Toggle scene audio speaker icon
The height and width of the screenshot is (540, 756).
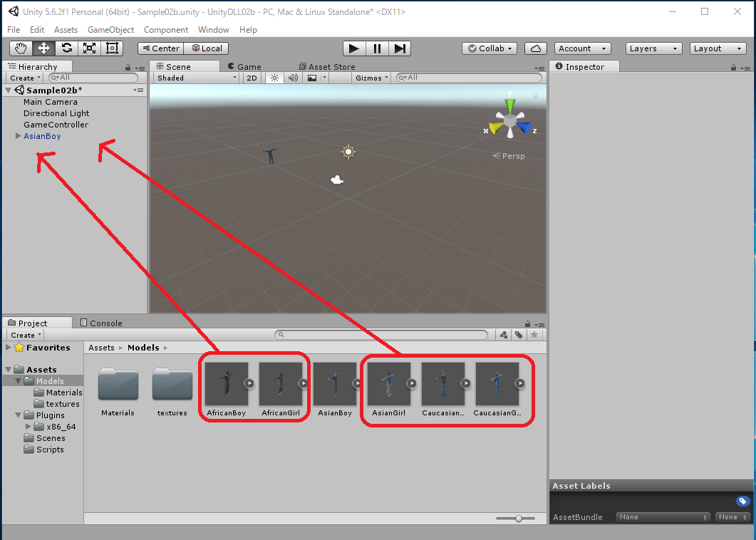point(292,78)
